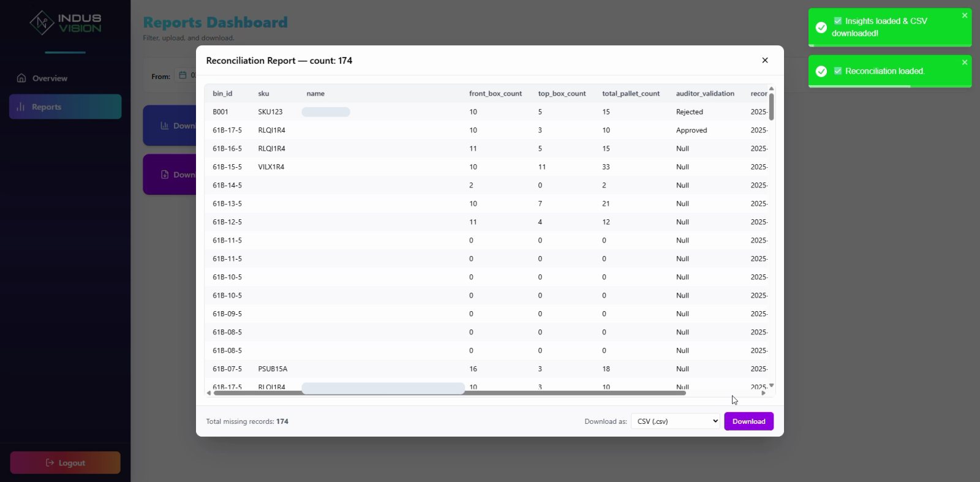The height and width of the screenshot is (482, 980).
Task: Click the purple Download button
Action: 748,421
